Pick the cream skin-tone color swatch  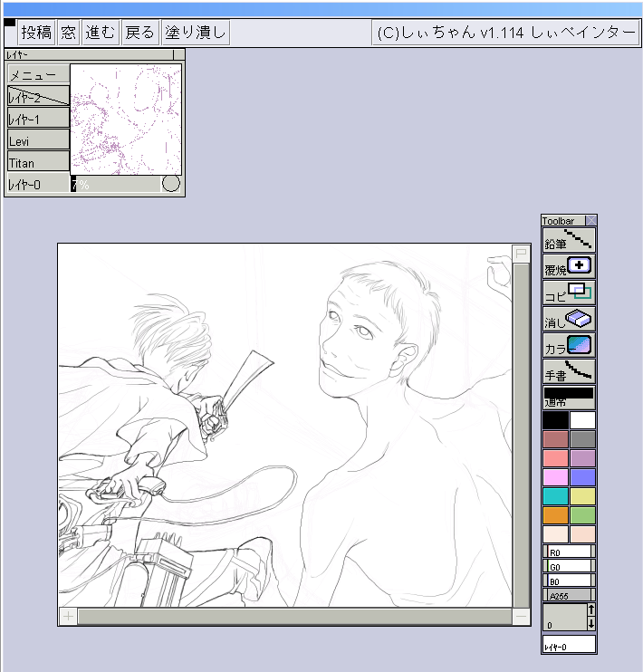coord(555,534)
